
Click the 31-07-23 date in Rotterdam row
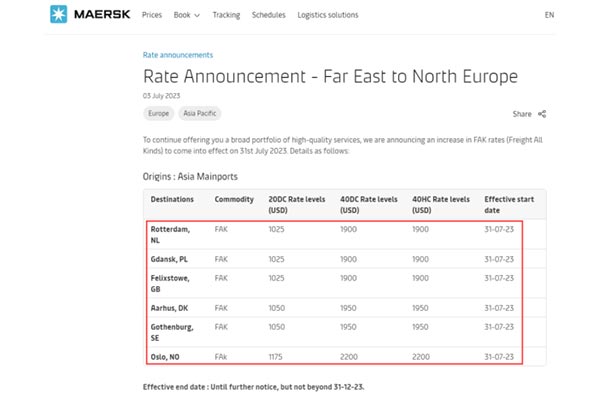click(499, 229)
